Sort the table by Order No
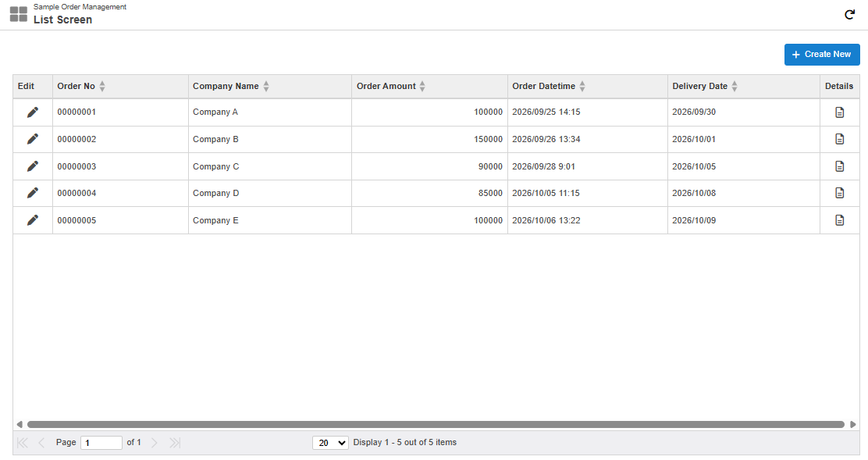868x460 pixels. (102, 87)
